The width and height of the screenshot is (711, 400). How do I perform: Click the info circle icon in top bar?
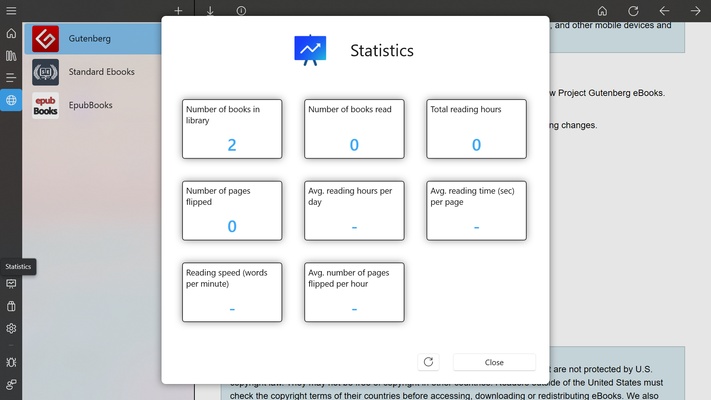(241, 10)
